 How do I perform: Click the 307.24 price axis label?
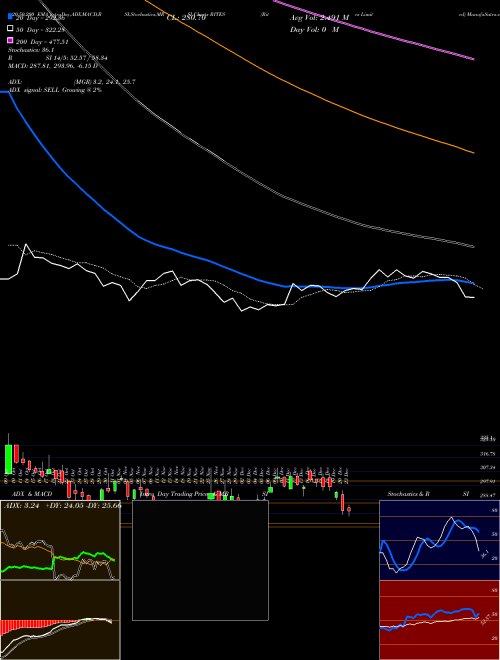488,467
